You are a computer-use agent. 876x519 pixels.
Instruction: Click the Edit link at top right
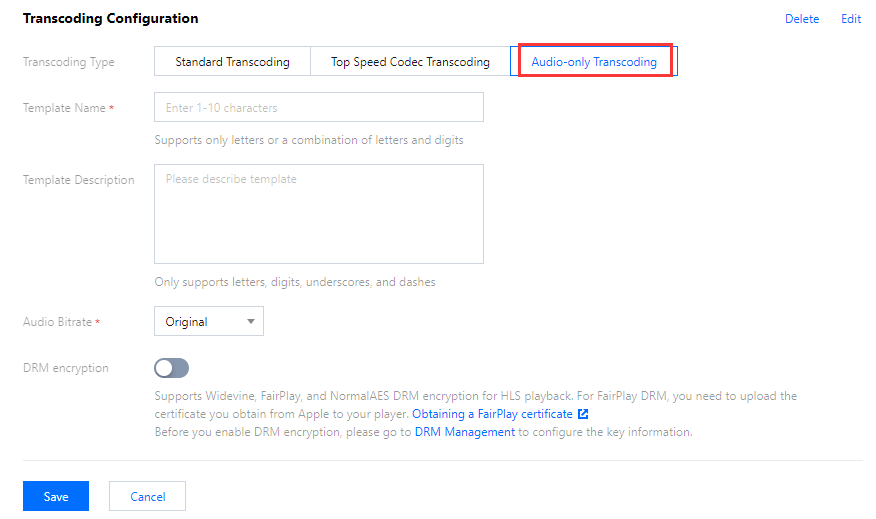tap(851, 19)
